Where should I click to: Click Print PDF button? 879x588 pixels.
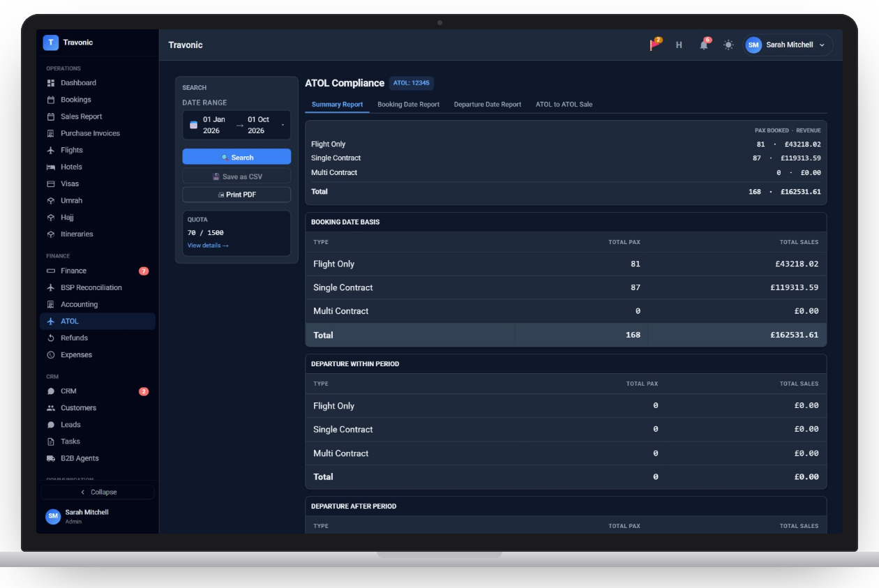click(236, 195)
